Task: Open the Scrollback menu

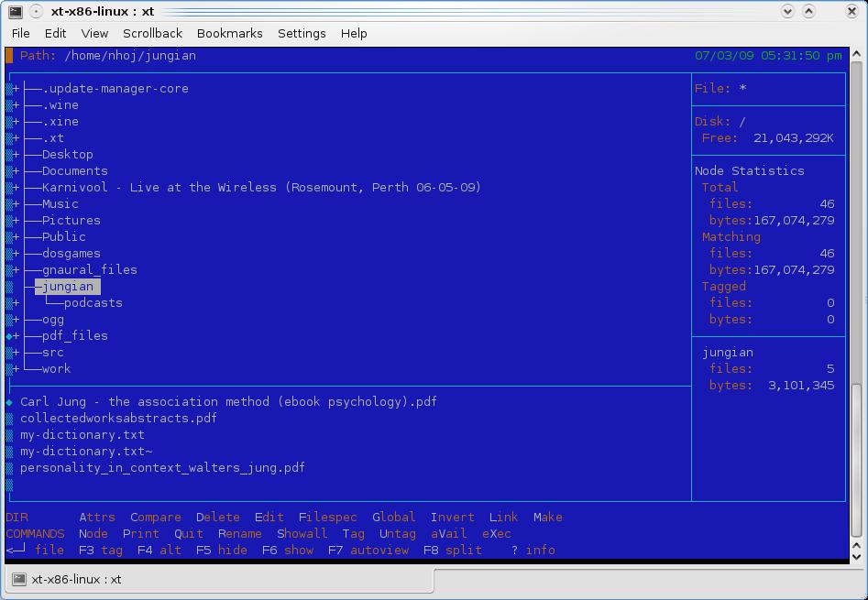Action: [x=152, y=33]
